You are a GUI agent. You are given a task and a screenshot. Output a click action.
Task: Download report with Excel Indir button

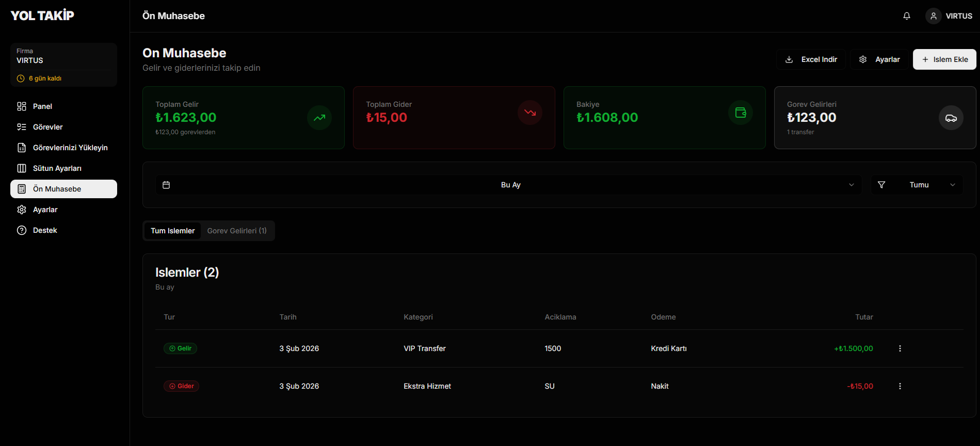point(811,59)
